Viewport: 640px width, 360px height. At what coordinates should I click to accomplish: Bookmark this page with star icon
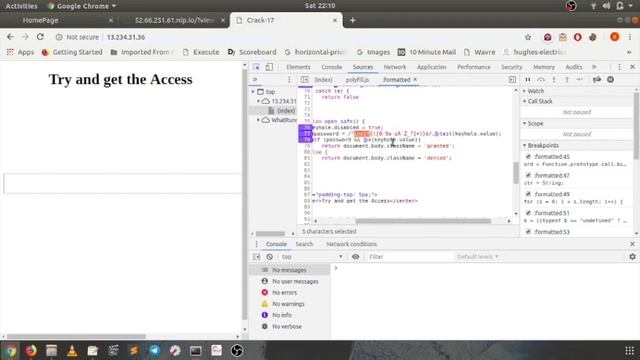pyautogui.click(x=528, y=37)
